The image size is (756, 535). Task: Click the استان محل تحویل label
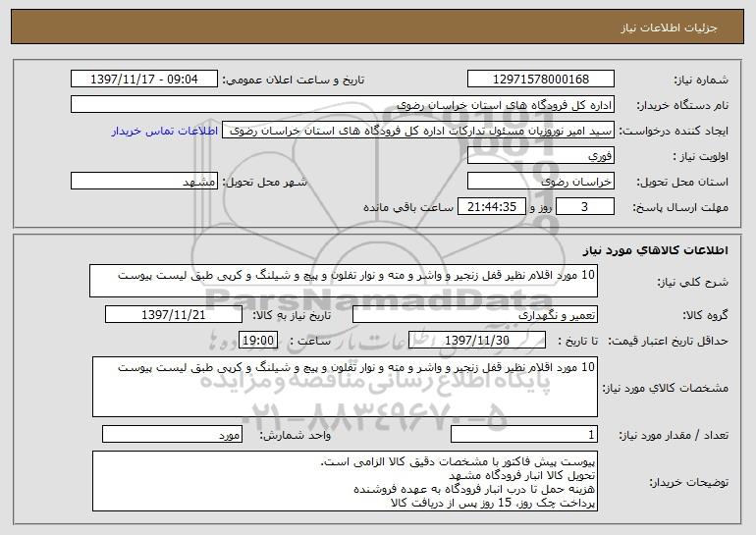(682, 182)
